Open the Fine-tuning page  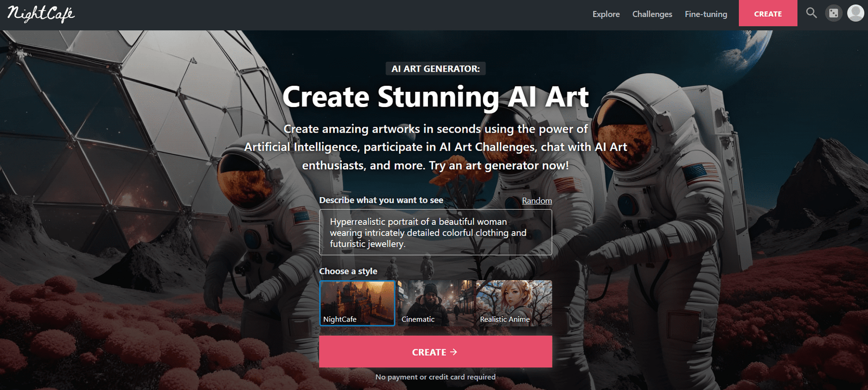[x=706, y=14]
